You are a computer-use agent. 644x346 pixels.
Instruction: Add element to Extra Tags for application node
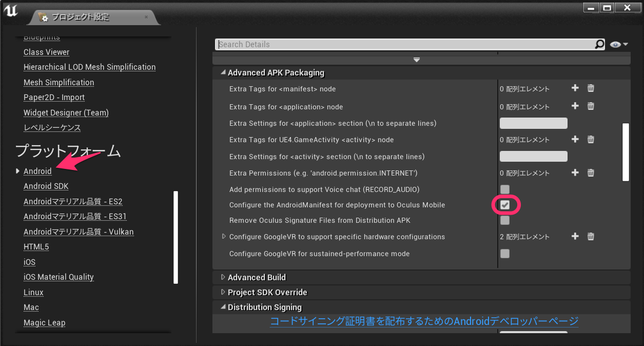click(575, 106)
